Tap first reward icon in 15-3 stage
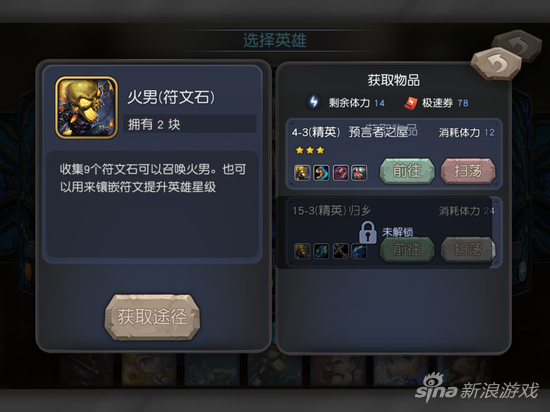This screenshot has width=550, height=412. click(302, 251)
